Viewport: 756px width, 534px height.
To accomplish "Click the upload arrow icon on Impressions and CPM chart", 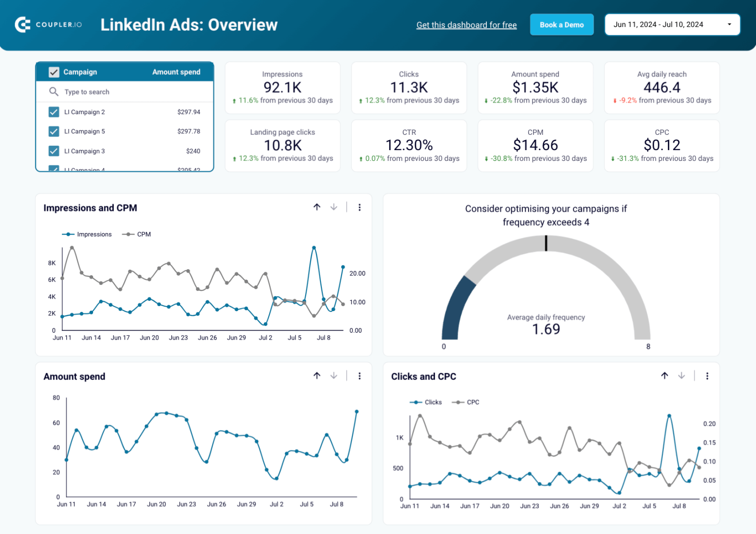I will (x=317, y=207).
